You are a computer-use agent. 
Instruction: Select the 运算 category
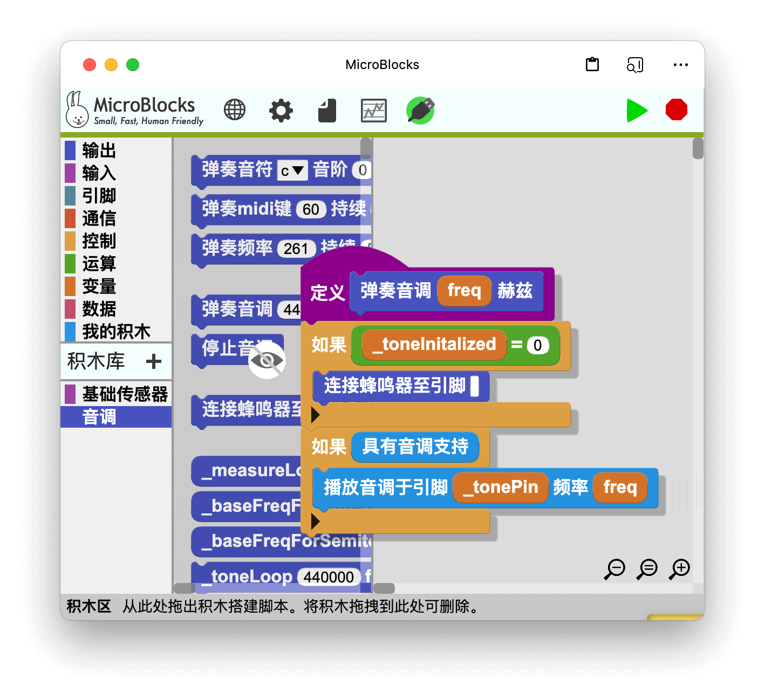pyautogui.click(x=116, y=263)
